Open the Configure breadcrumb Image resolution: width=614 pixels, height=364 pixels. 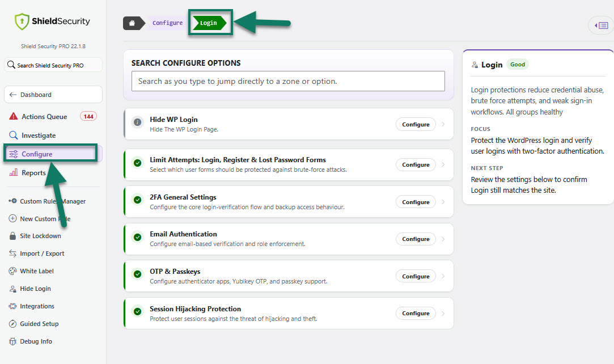coord(168,23)
